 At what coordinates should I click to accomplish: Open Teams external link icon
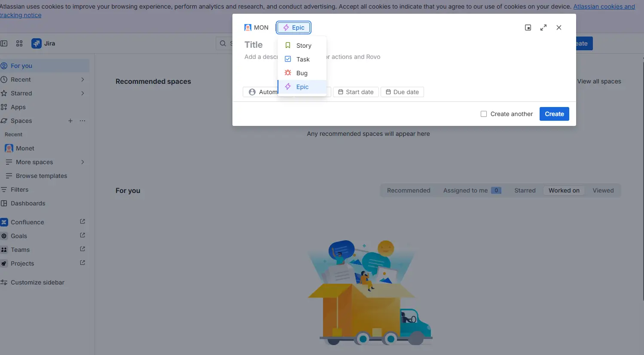[82, 249]
